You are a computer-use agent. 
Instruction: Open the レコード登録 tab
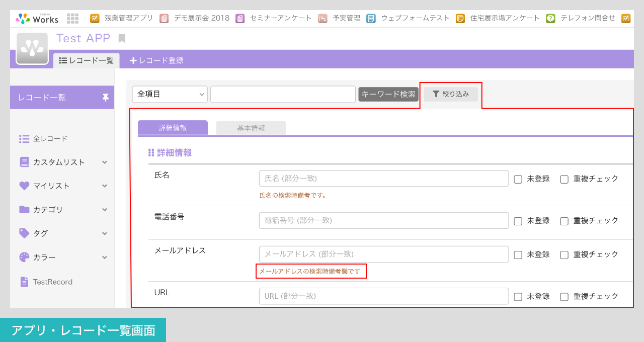coord(156,61)
